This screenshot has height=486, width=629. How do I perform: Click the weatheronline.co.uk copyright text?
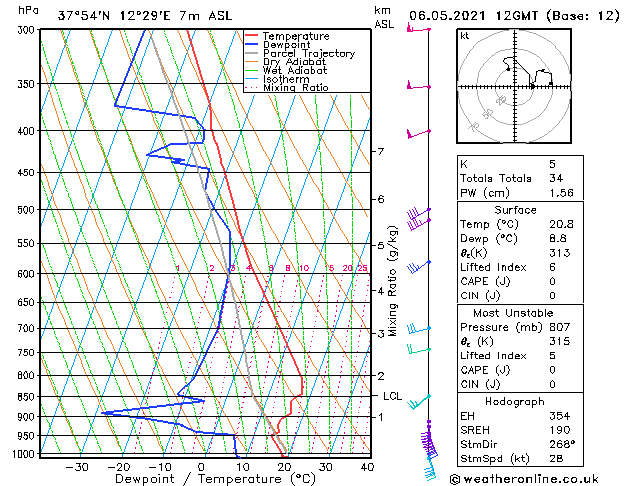[x=524, y=479]
